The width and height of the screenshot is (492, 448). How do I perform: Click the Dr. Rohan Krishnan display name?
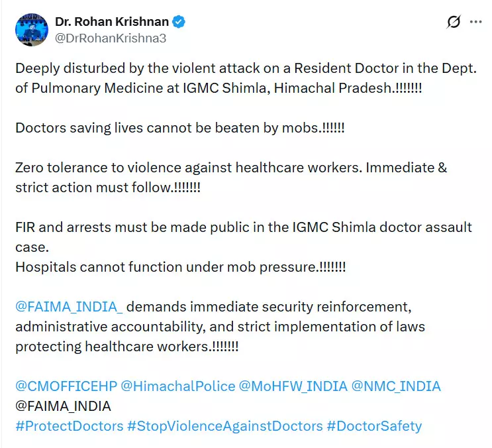[111, 22]
